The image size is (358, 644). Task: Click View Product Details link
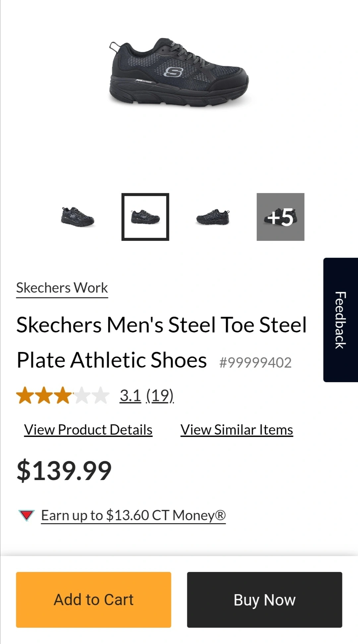click(88, 430)
